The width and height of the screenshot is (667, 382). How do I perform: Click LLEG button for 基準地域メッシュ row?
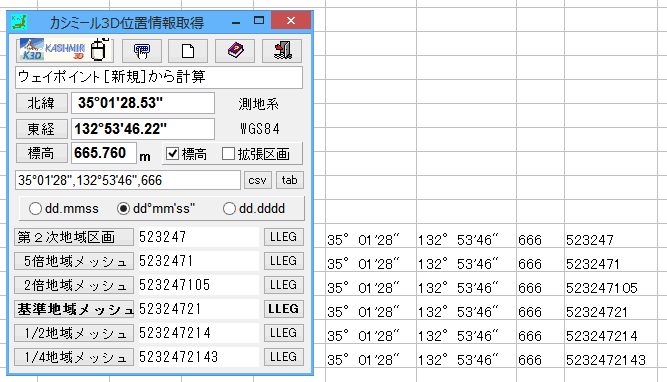point(284,309)
